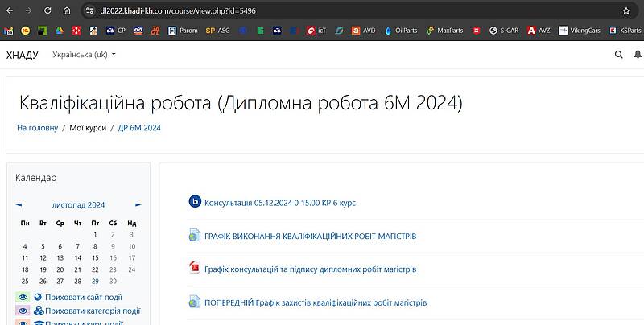Open листопад 2024 month link
This screenshot has width=644, height=325.
point(78,204)
